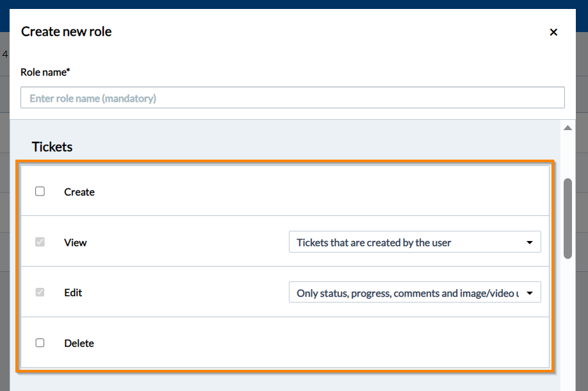
Task: Toggle the Edit tickets permission checkbox
Action: tap(40, 292)
